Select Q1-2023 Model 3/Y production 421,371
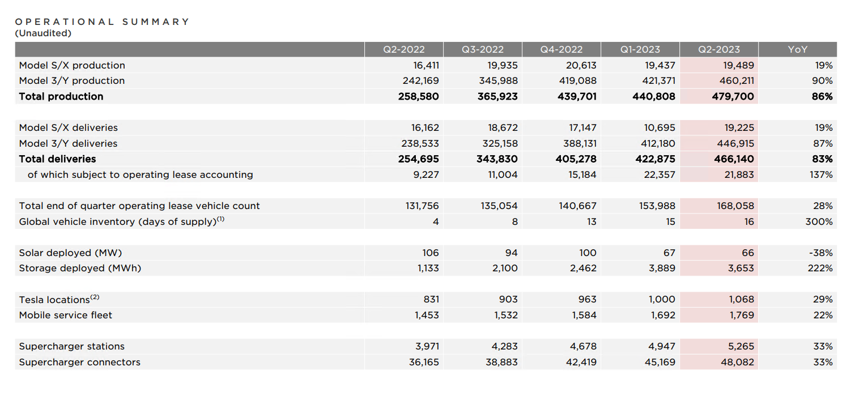This screenshot has height=405, width=868. coord(658,80)
